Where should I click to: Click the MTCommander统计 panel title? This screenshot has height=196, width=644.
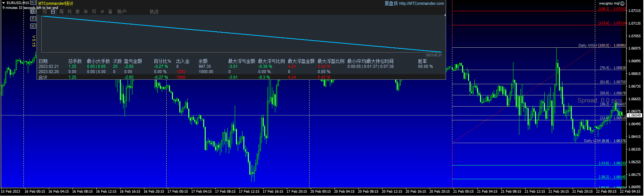56,3
